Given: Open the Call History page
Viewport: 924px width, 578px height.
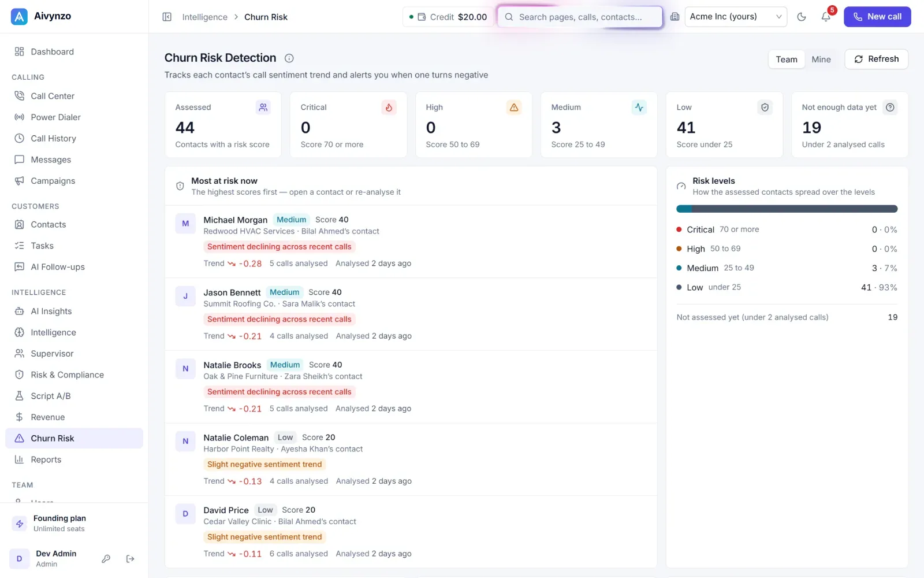Looking at the screenshot, I should tap(74, 138).
